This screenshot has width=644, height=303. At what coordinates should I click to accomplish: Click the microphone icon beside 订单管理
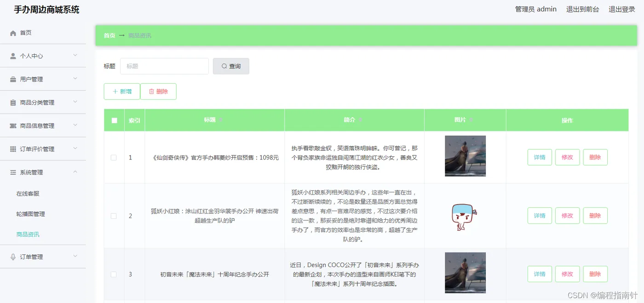click(13, 257)
